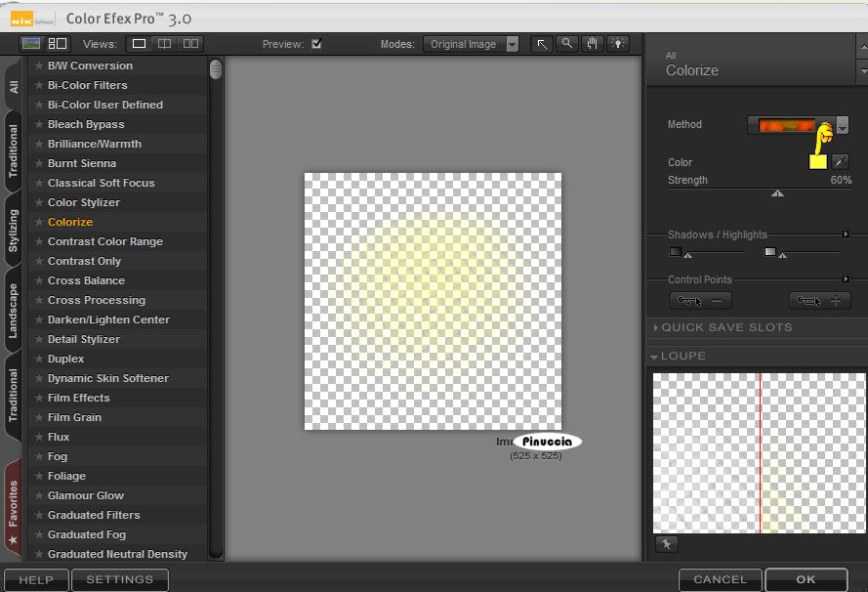Toggle favorite star for Duplex
The width and height of the screenshot is (868, 592).
tap(39, 359)
